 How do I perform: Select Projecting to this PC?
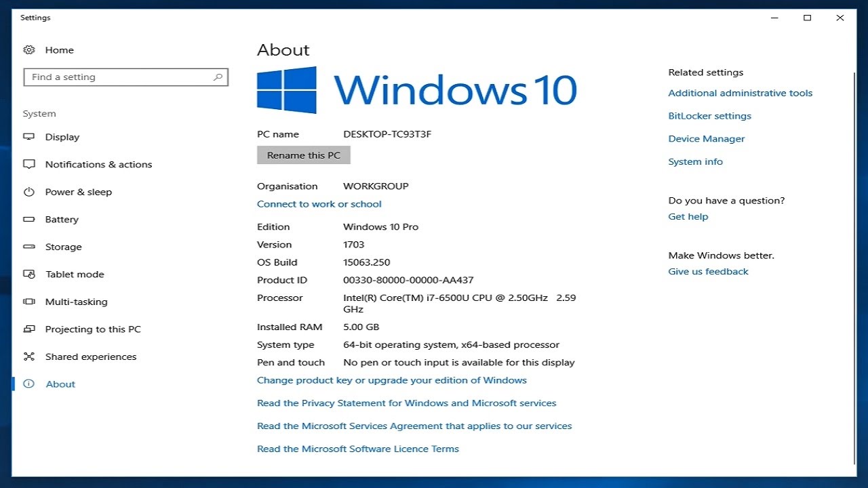point(93,329)
